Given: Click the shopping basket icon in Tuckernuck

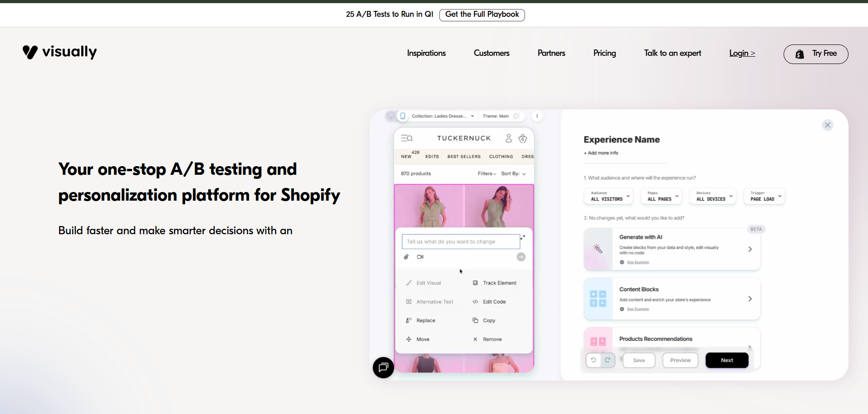Looking at the screenshot, I should tap(523, 138).
